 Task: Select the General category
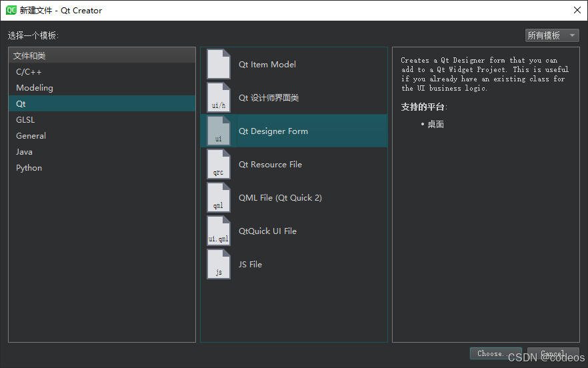[x=102, y=136]
